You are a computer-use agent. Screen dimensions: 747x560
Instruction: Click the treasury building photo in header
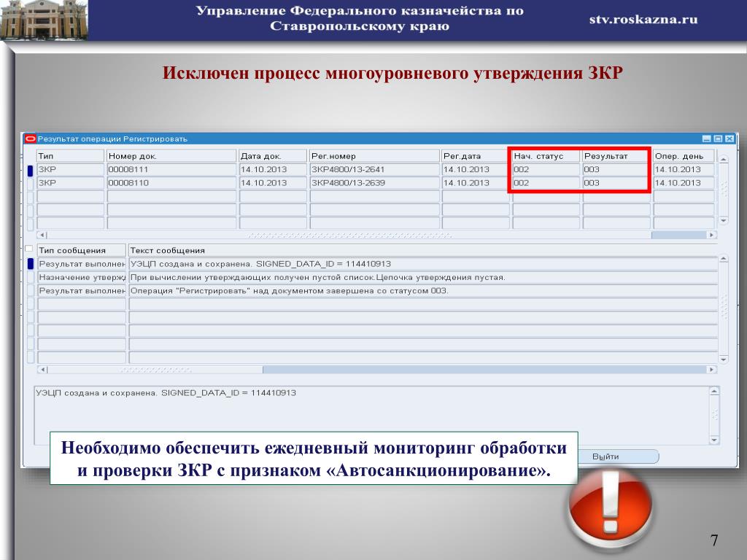[x=44, y=20]
